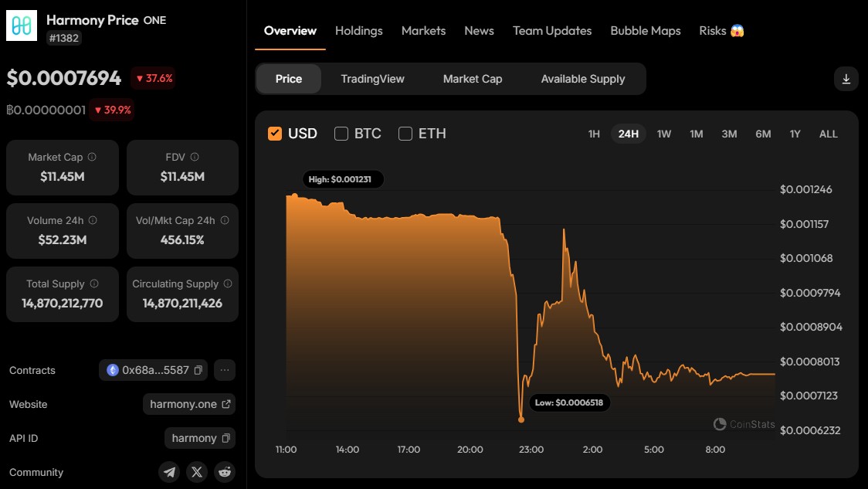Copy the harmony API ID
The image size is (868, 489).
coord(225,438)
